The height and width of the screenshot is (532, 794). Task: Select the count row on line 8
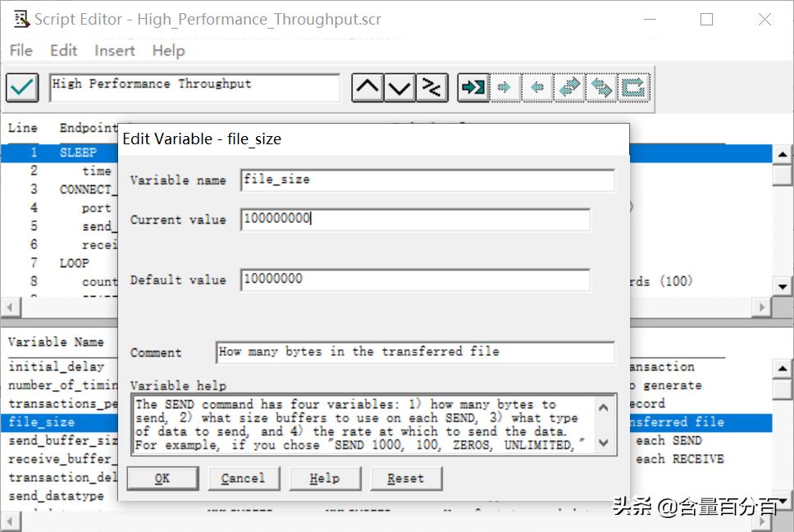(x=59, y=281)
